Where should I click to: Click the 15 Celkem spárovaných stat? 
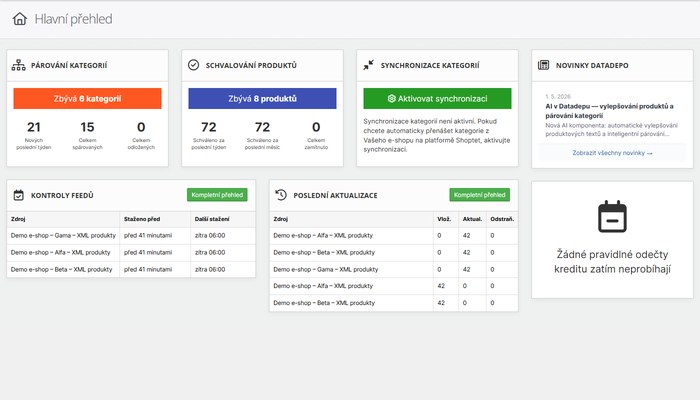(88, 135)
